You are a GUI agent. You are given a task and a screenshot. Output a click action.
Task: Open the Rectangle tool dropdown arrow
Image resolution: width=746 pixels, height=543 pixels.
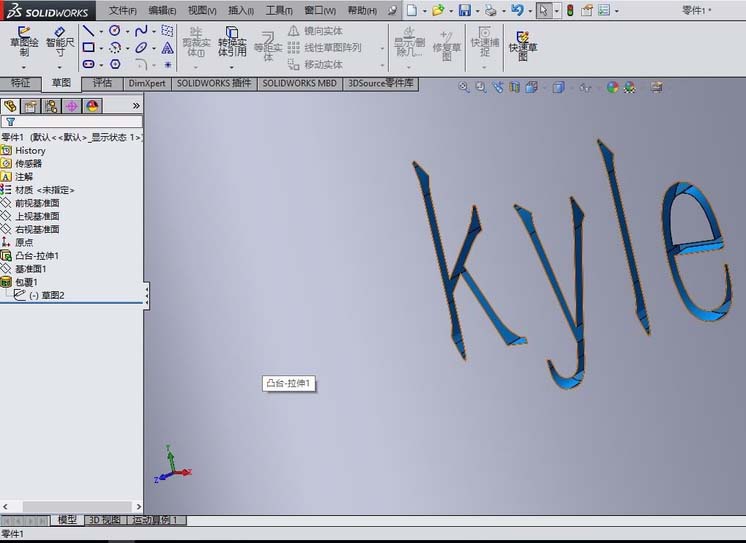click(101, 48)
